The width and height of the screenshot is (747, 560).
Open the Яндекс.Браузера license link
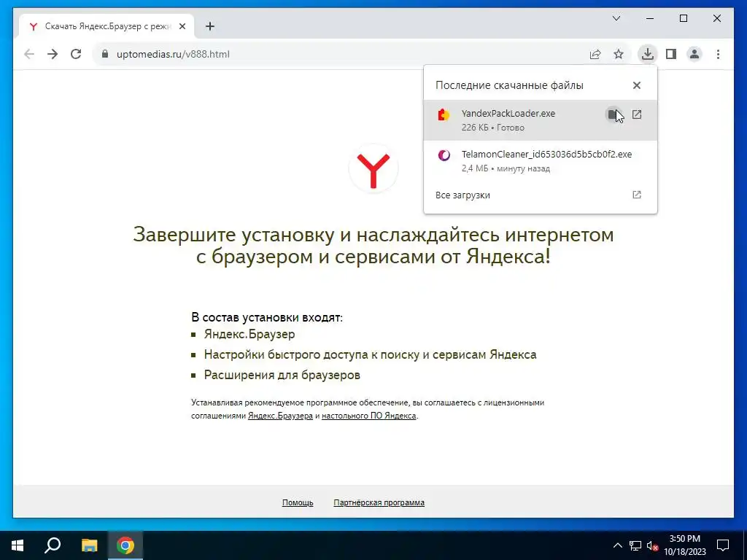coord(280,416)
